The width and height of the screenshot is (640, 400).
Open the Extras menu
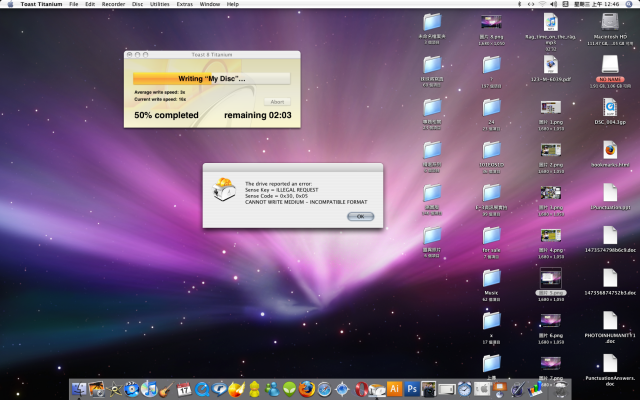pyautogui.click(x=184, y=4)
